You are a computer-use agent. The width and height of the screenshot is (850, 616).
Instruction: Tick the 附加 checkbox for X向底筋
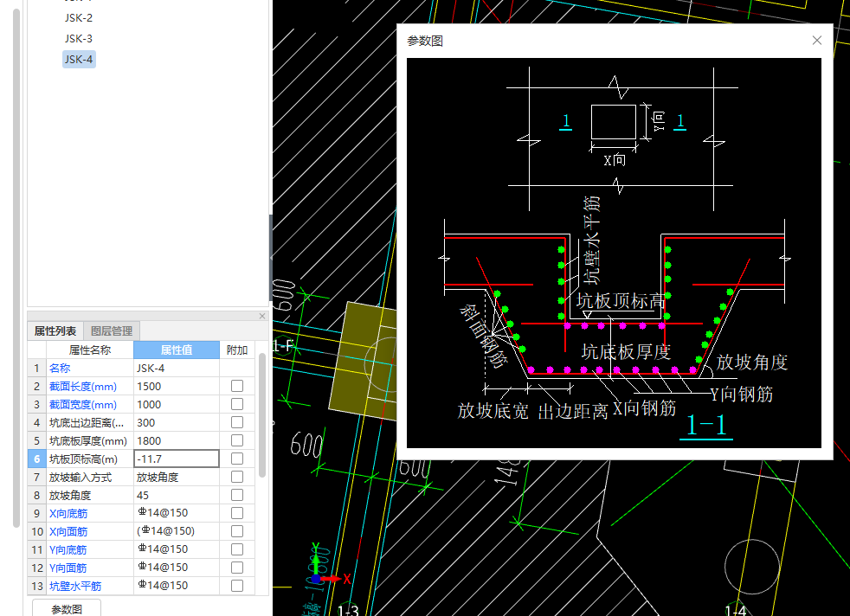point(237,513)
